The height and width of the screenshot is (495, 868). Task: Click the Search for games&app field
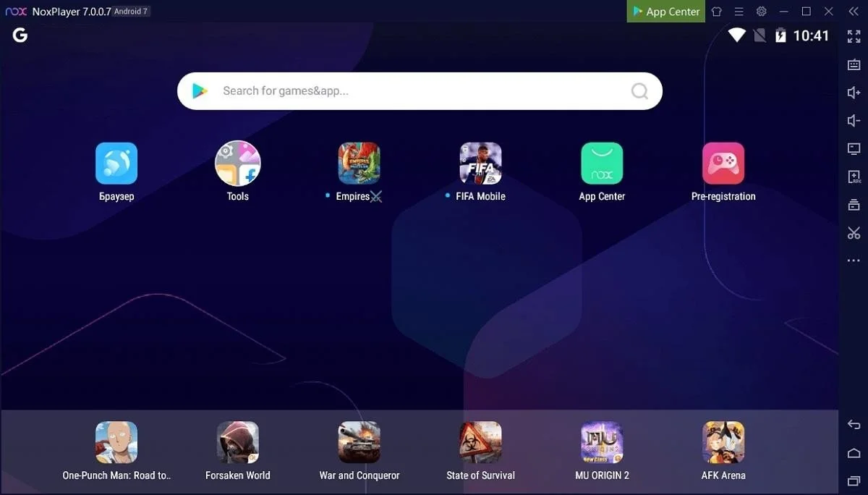[x=420, y=91]
